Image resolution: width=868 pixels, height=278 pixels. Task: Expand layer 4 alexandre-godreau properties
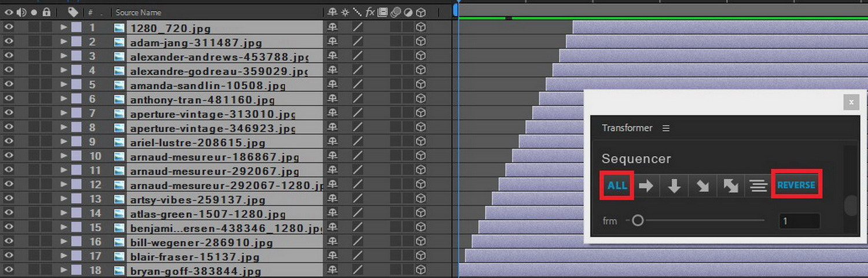[64, 71]
